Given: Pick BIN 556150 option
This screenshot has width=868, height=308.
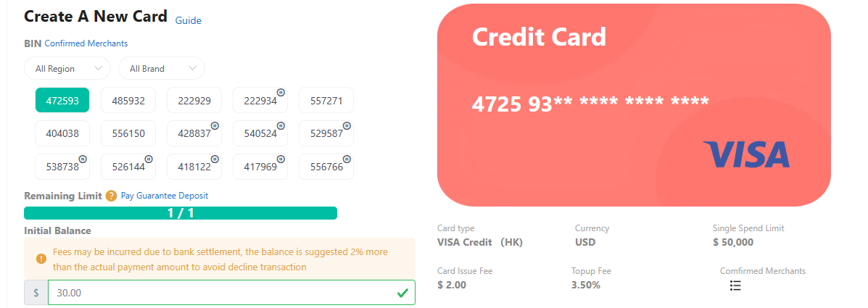Looking at the screenshot, I should (x=128, y=133).
